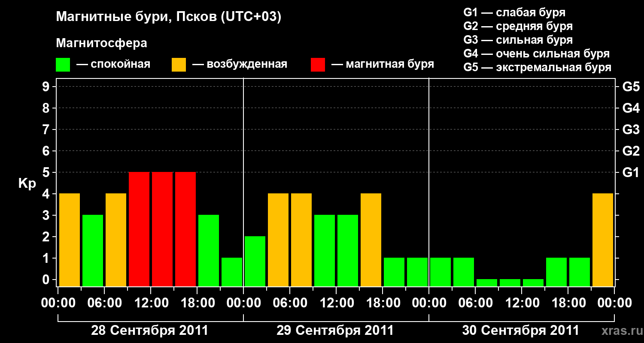Screen dimensions: 644x343
Task: Click the 'Магнитосфера' subtitle
Action: (x=102, y=43)
